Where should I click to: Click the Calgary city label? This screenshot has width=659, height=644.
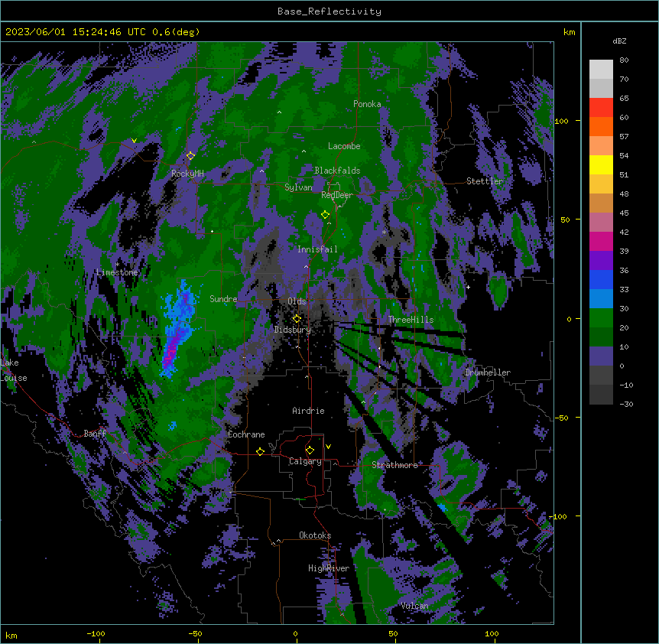(305, 461)
